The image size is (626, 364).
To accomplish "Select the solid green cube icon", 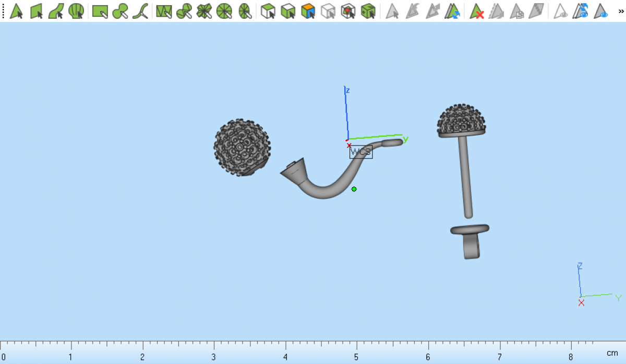I will [x=368, y=10].
